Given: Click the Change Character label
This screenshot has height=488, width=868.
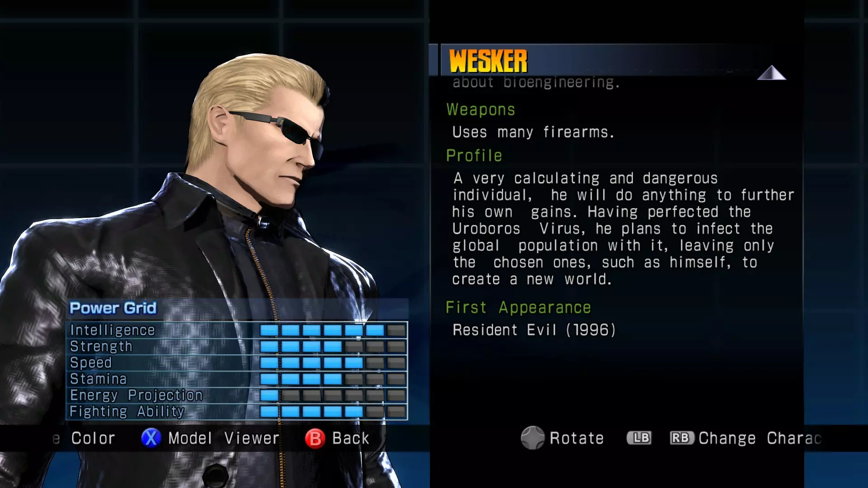Looking at the screenshot, I should tap(760, 438).
